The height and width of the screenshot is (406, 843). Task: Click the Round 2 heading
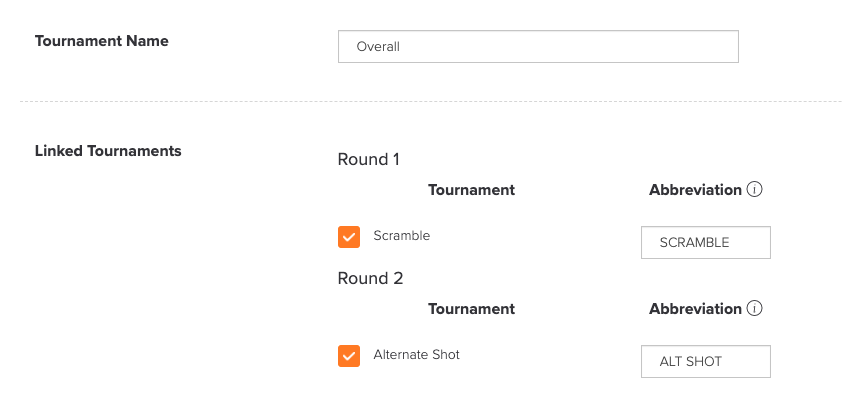click(x=370, y=279)
